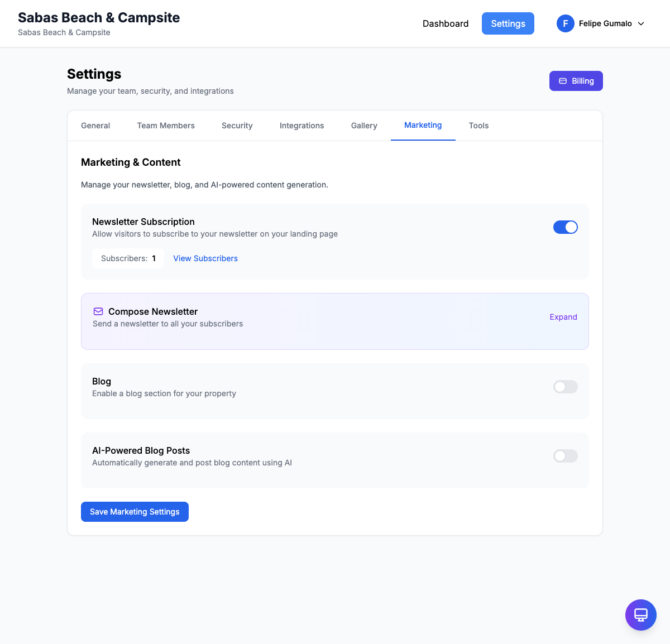The width and height of the screenshot is (670, 644).
Task: Click the Sabas Beach & Campsite title
Action: (99, 18)
